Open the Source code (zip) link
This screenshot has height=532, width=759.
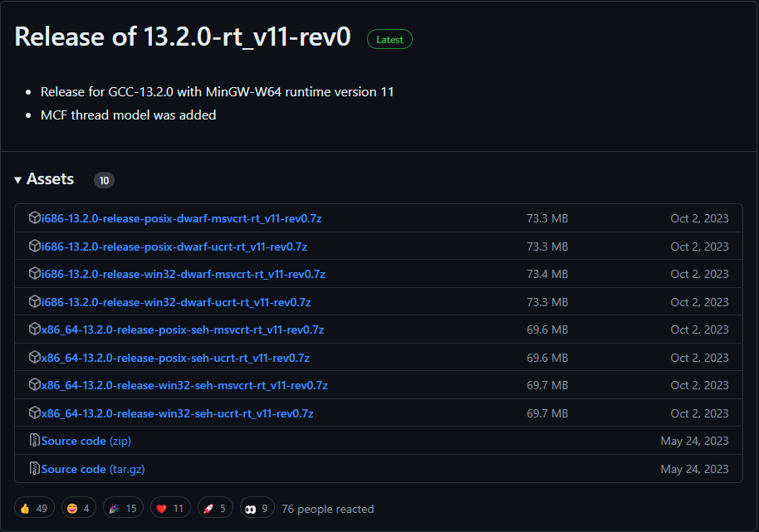point(86,441)
